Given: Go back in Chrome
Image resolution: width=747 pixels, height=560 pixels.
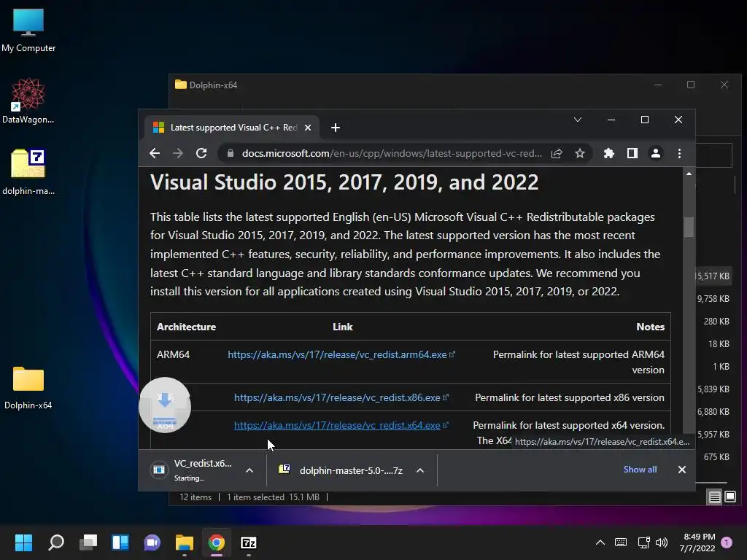Looking at the screenshot, I should point(155,153).
